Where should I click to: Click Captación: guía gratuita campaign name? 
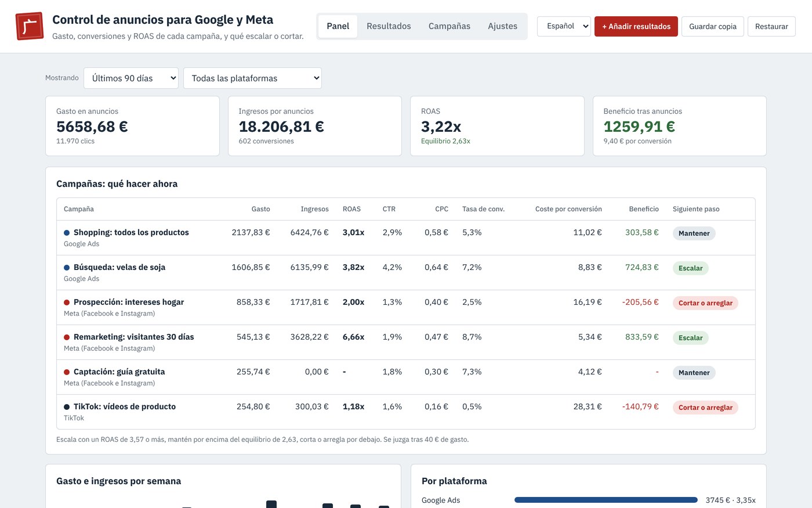point(119,372)
